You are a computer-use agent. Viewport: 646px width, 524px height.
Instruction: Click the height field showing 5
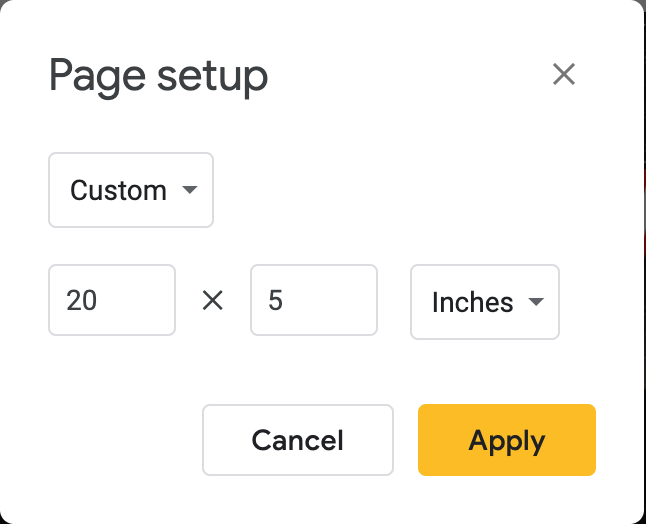[x=313, y=300]
